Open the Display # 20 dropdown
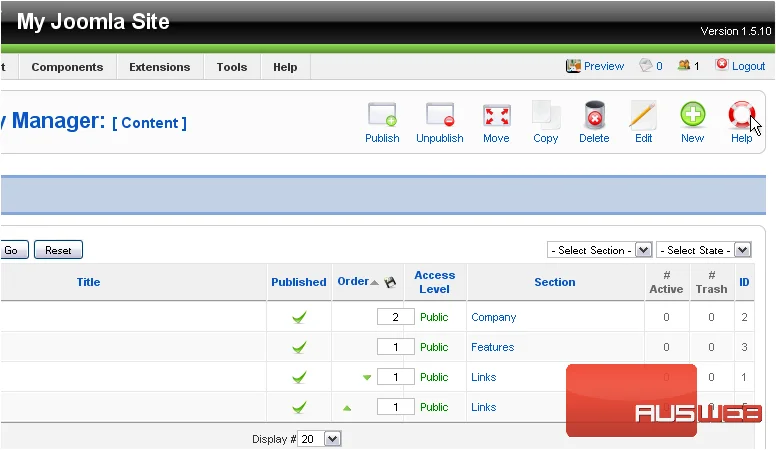Viewport: 776px width, 450px height. coord(319,439)
